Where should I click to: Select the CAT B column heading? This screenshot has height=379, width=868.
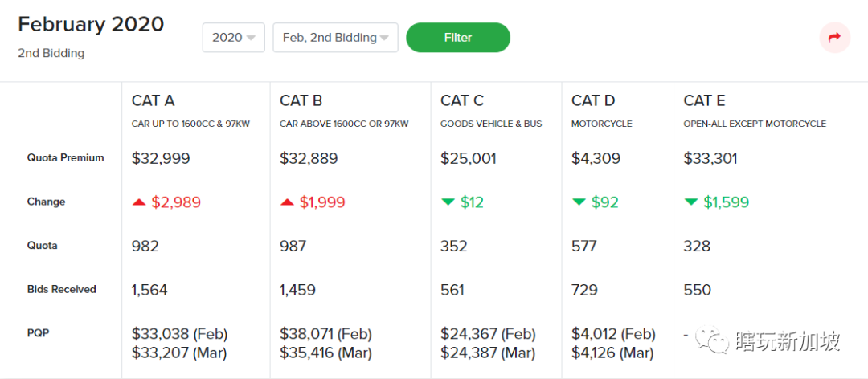coord(301,100)
